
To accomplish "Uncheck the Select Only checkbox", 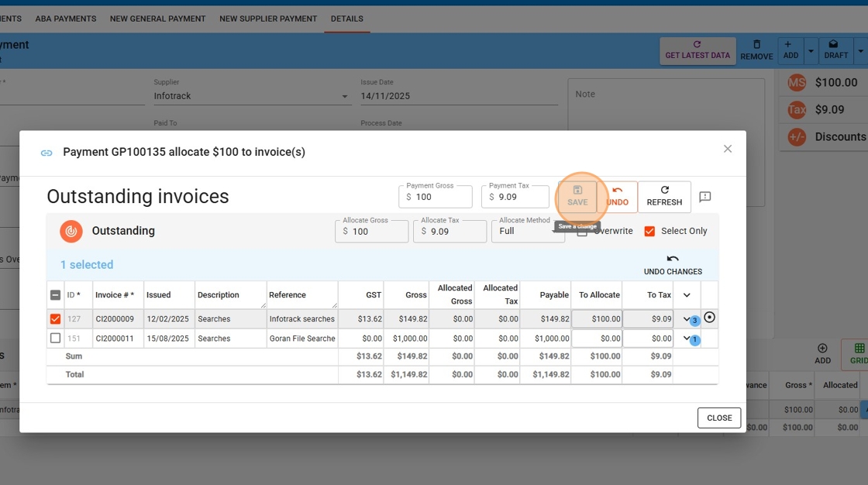I will [x=649, y=231].
